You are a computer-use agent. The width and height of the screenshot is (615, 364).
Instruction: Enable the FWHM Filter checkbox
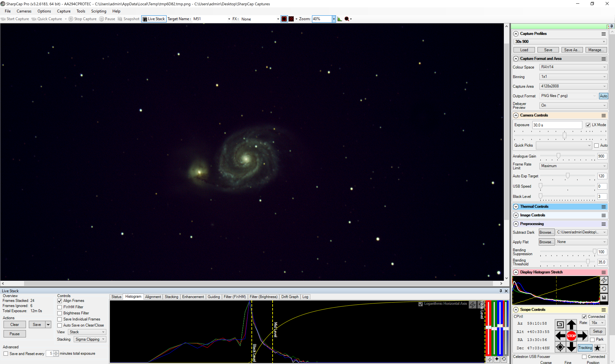[60, 307]
